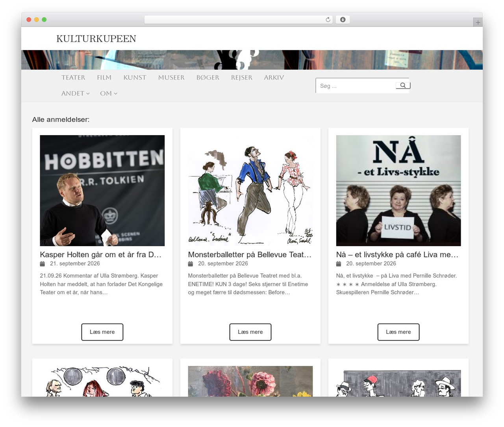
Task: Click the browser reload icon
Action: coord(328,20)
